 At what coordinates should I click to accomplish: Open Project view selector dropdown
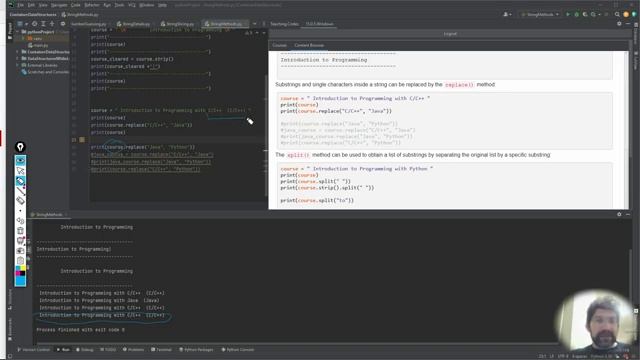(22, 24)
